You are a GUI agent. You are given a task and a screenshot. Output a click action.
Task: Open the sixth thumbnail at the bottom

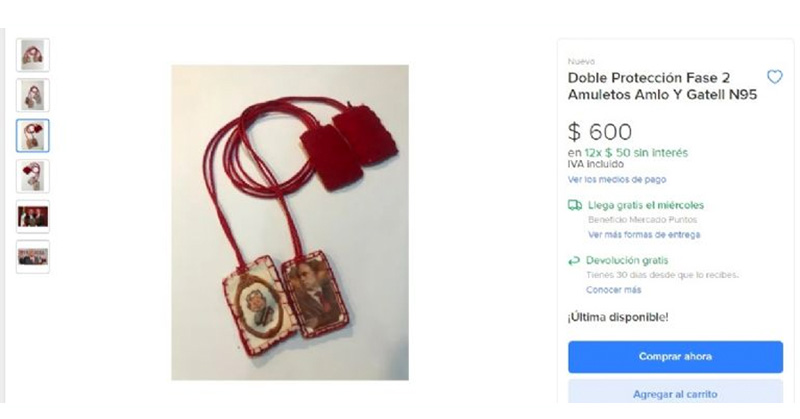[33, 257]
